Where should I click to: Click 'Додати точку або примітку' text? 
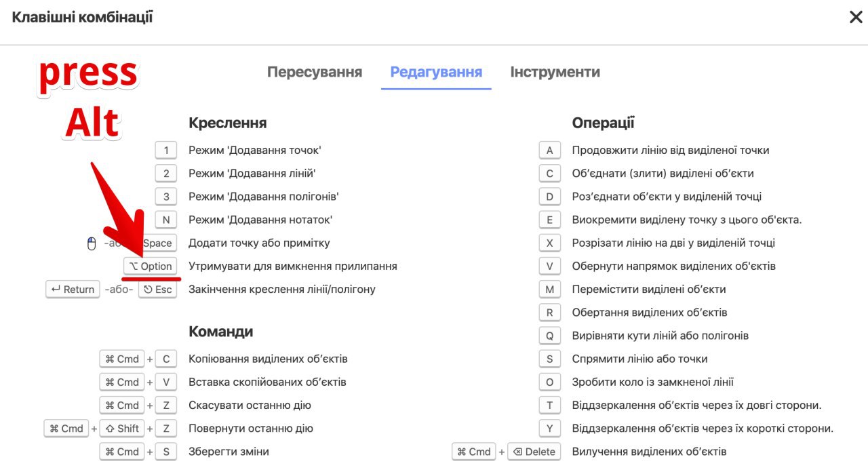coord(260,243)
